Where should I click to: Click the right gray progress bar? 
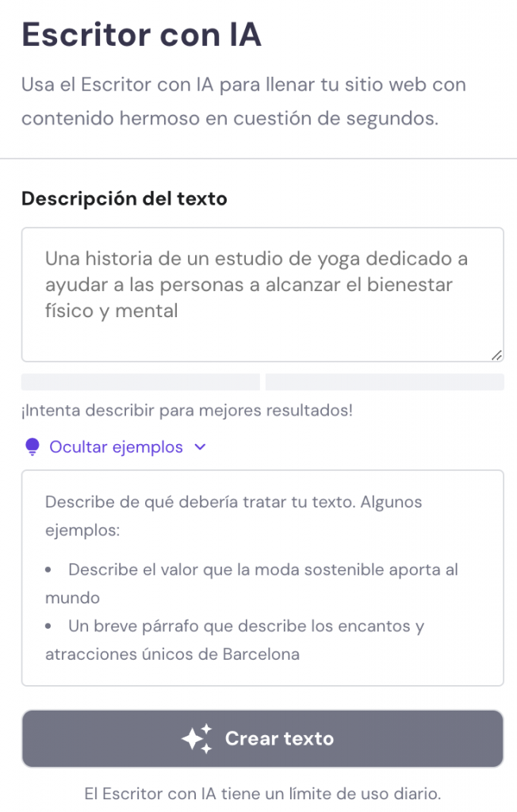pos(384,382)
